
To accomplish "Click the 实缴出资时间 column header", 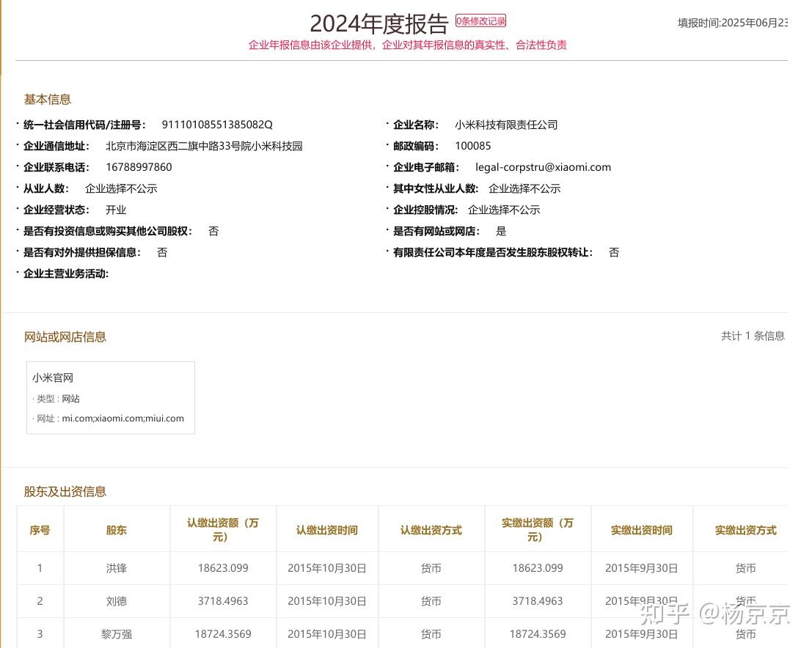I will [x=642, y=530].
